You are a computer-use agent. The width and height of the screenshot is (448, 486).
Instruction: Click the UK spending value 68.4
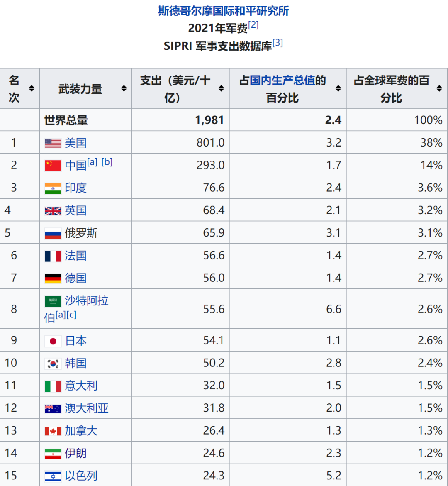(x=214, y=210)
